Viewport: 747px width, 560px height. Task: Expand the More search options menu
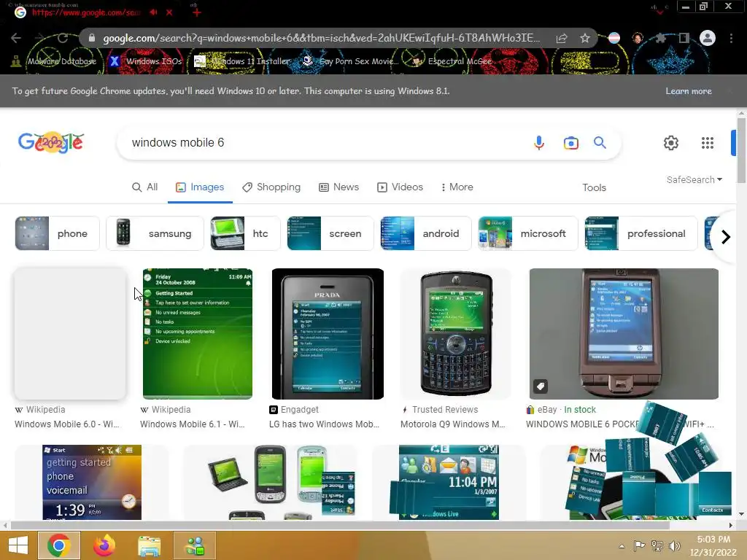pyautogui.click(x=457, y=187)
